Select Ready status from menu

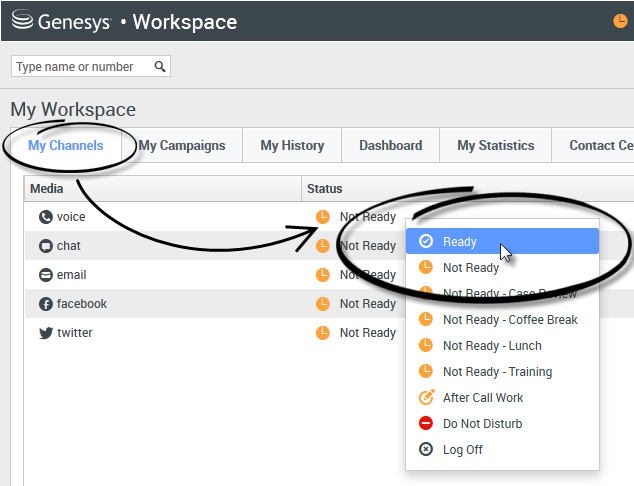460,242
